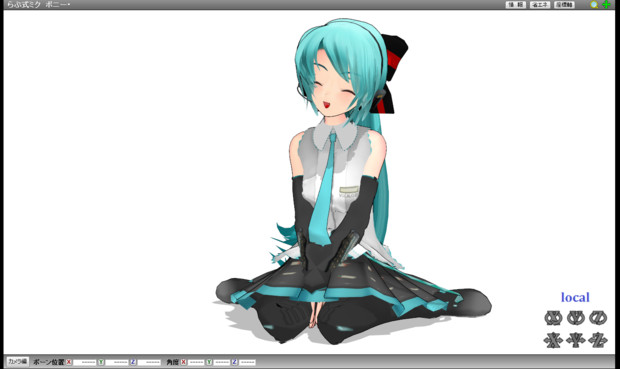Click the X-axis rotation icon

[x=553, y=318]
